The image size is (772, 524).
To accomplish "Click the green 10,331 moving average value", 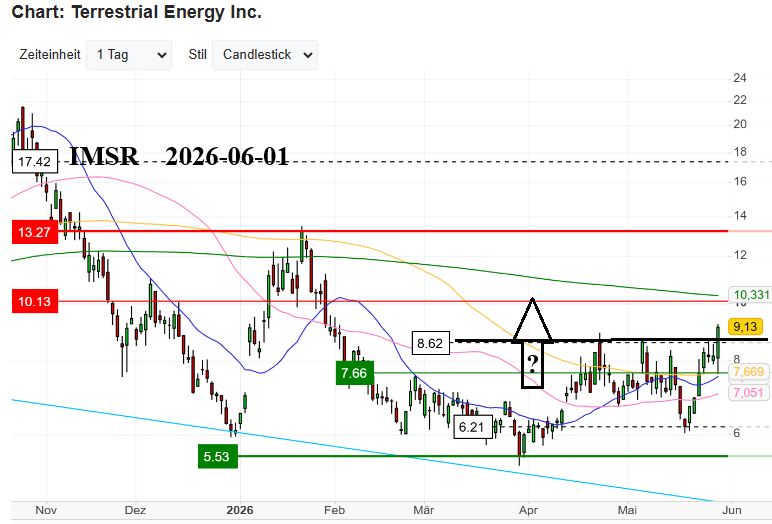I will pos(750,295).
